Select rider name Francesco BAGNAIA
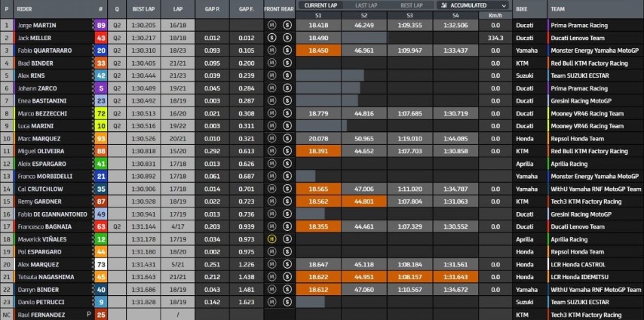Viewport: 644px width, 320px height. (x=44, y=226)
